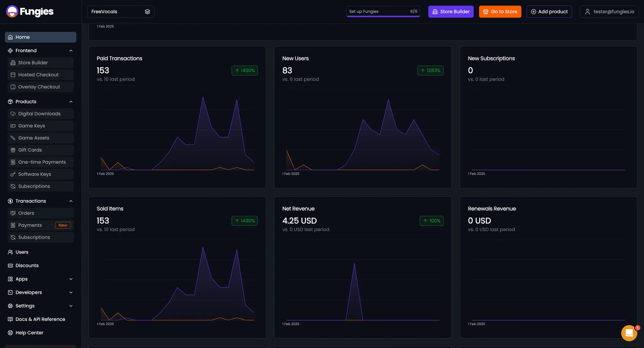
Task: Click the layers icon in workspace selector
Action: pos(147,12)
